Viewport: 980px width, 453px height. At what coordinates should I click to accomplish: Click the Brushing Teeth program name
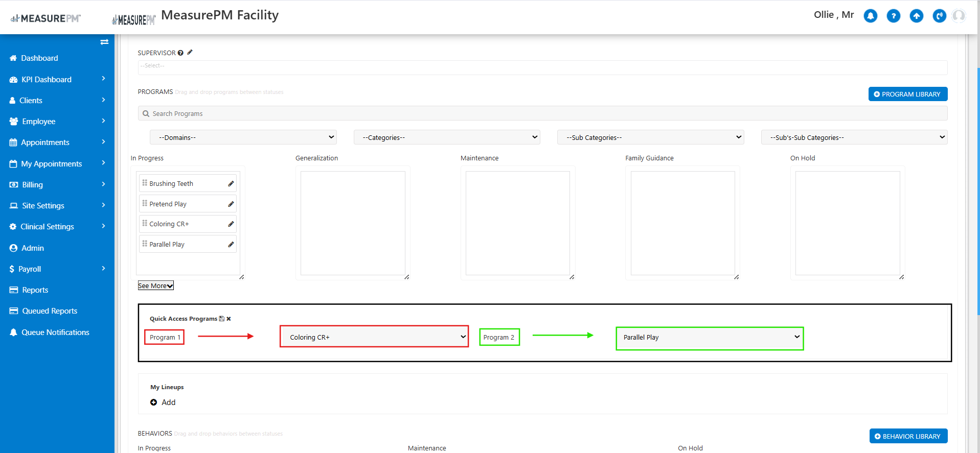(171, 184)
